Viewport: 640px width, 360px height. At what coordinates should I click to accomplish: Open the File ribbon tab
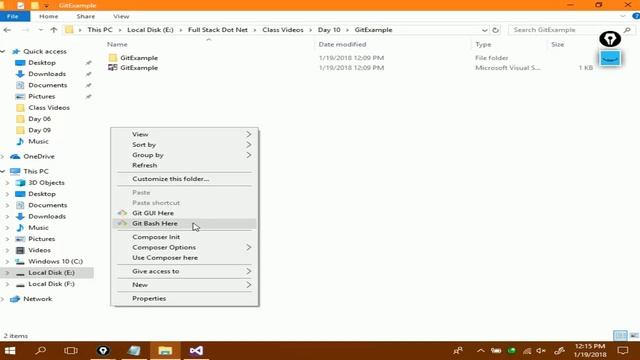click(13, 16)
